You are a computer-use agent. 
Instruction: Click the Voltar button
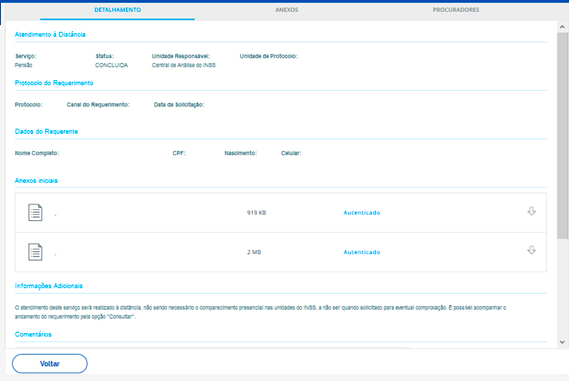pyautogui.click(x=50, y=364)
